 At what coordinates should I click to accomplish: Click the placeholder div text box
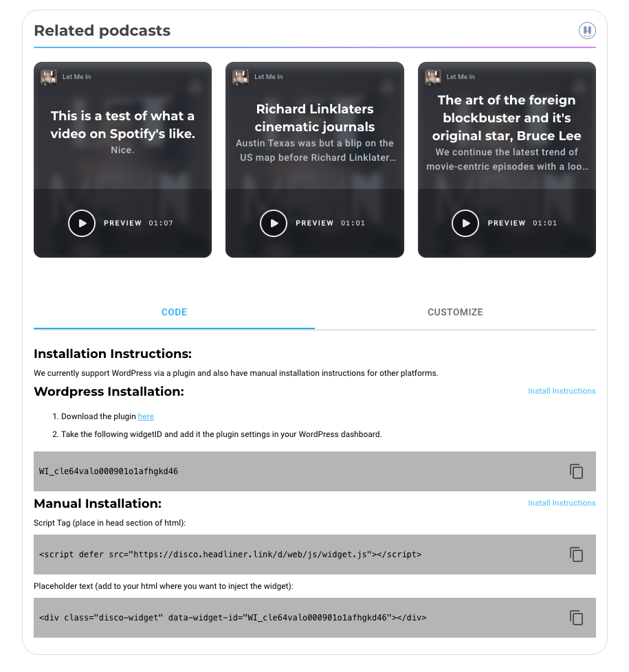(315, 618)
